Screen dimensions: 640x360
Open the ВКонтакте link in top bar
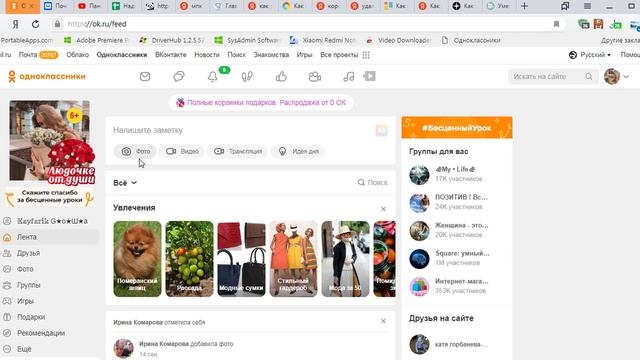(171, 55)
